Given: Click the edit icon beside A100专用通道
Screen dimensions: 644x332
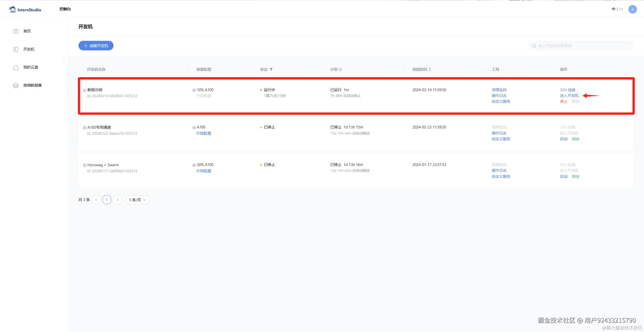Looking at the screenshot, I should tap(85, 128).
